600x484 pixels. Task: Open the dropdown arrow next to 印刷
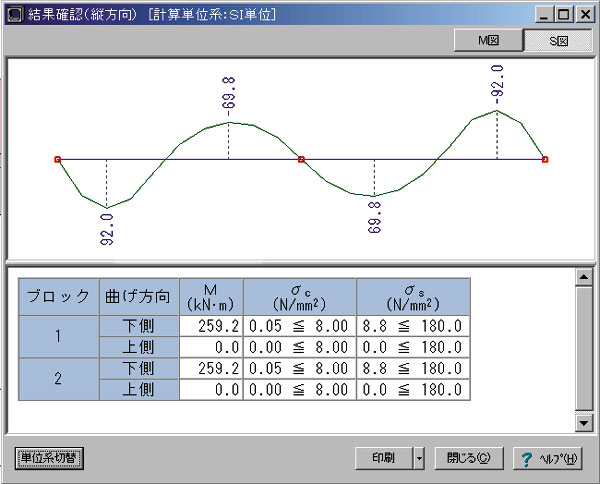point(419,459)
